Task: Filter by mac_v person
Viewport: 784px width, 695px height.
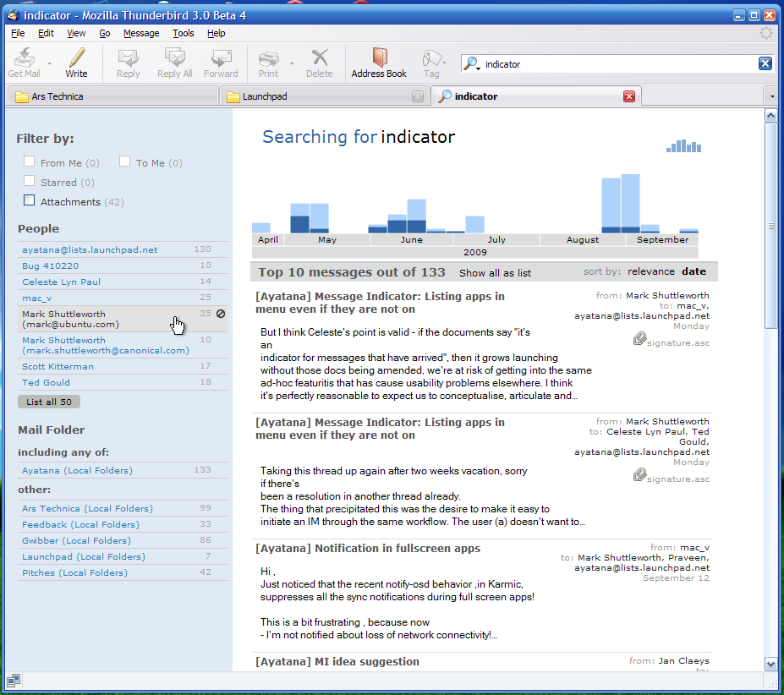Action: (x=122, y=298)
